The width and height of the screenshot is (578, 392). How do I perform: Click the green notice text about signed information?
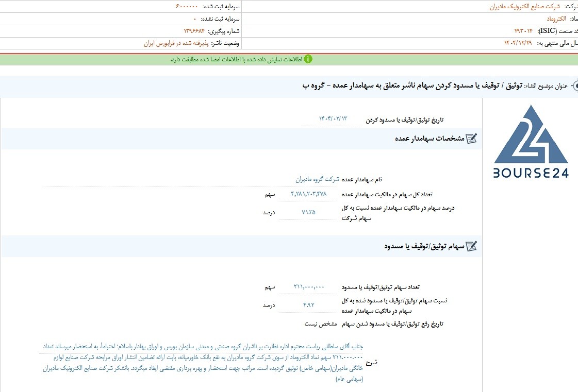(236, 59)
